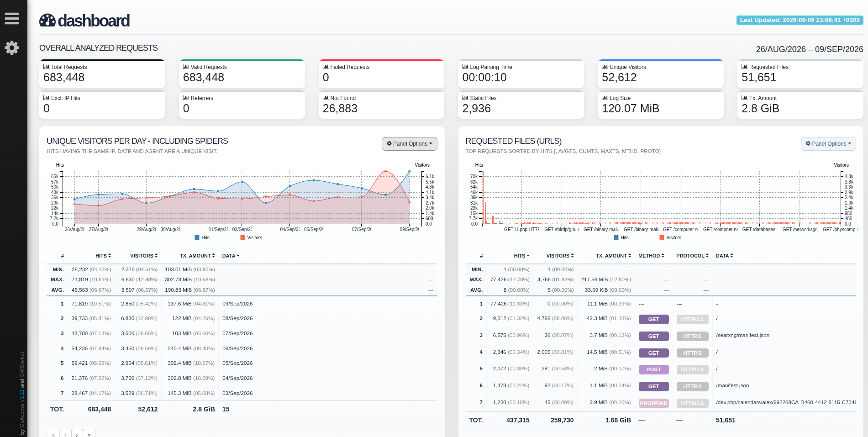Sort requested files by Method column
868x437 pixels.
651,256
